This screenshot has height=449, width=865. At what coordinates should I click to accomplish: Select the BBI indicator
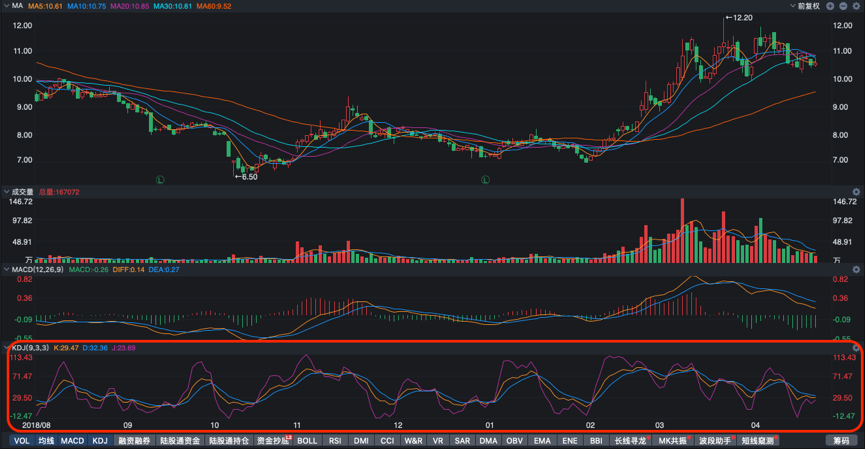(x=596, y=441)
